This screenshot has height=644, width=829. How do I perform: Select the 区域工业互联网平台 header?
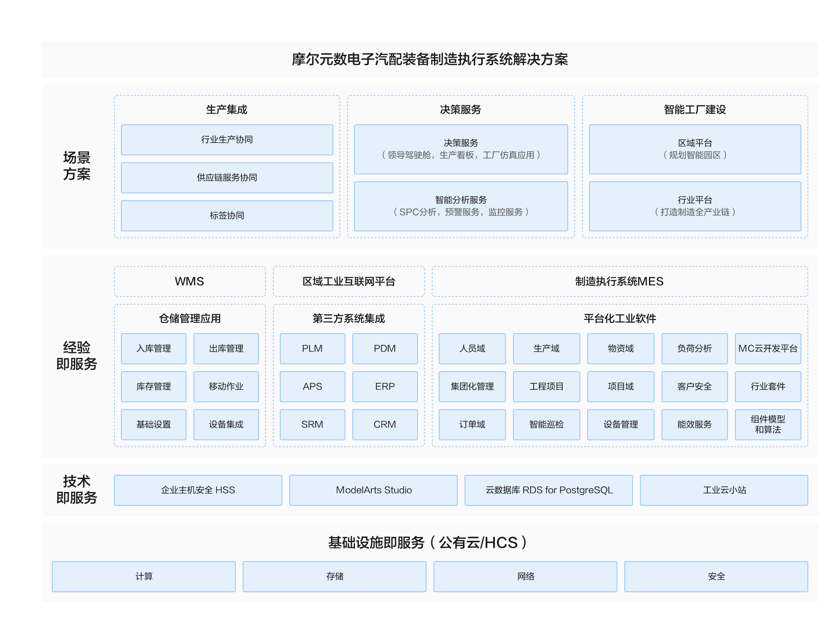click(348, 281)
